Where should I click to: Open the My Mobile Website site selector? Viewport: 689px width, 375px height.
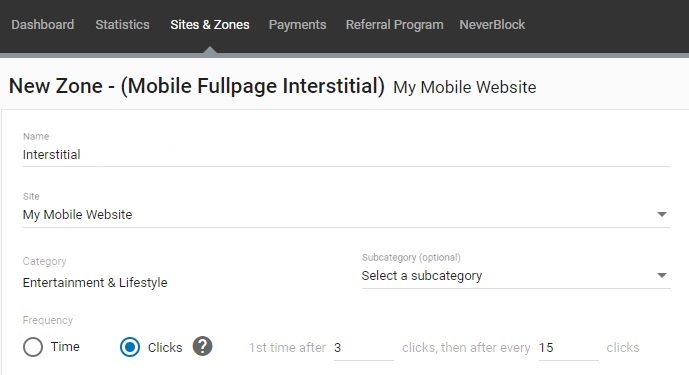tap(346, 215)
